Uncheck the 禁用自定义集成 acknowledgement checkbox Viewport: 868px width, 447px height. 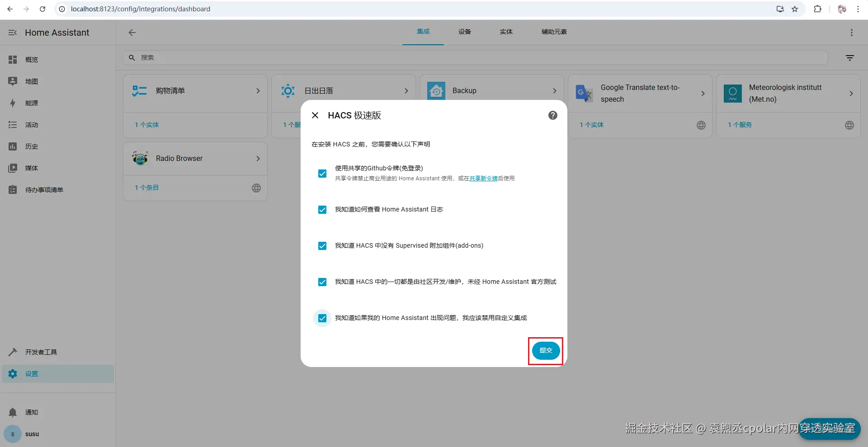[x=322, y=318]
